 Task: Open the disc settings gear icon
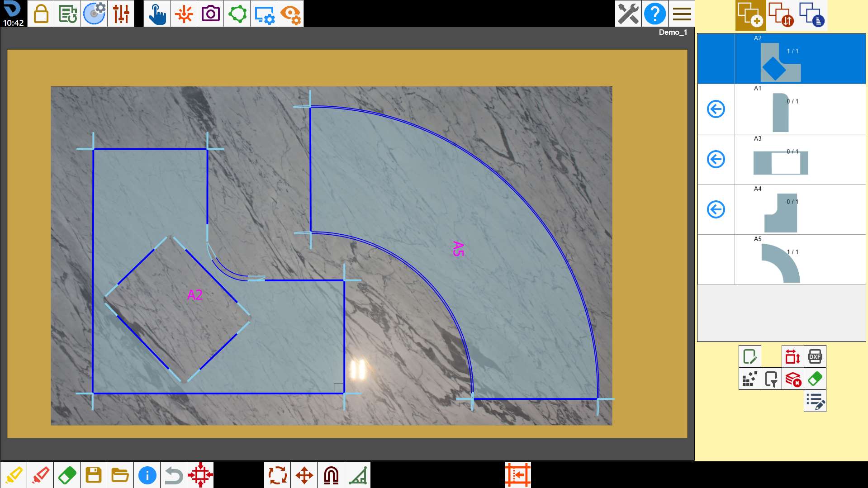click(94, 14)
